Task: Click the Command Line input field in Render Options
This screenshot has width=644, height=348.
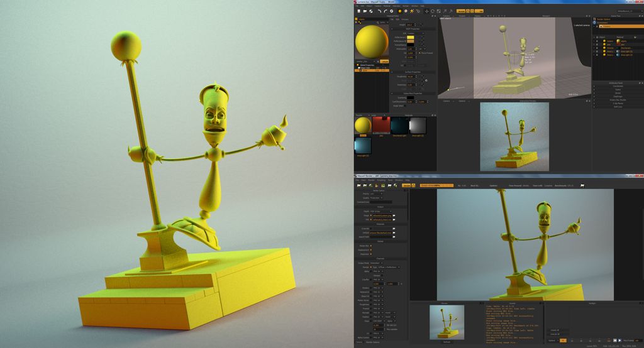Action: click(x=380, y=202)
